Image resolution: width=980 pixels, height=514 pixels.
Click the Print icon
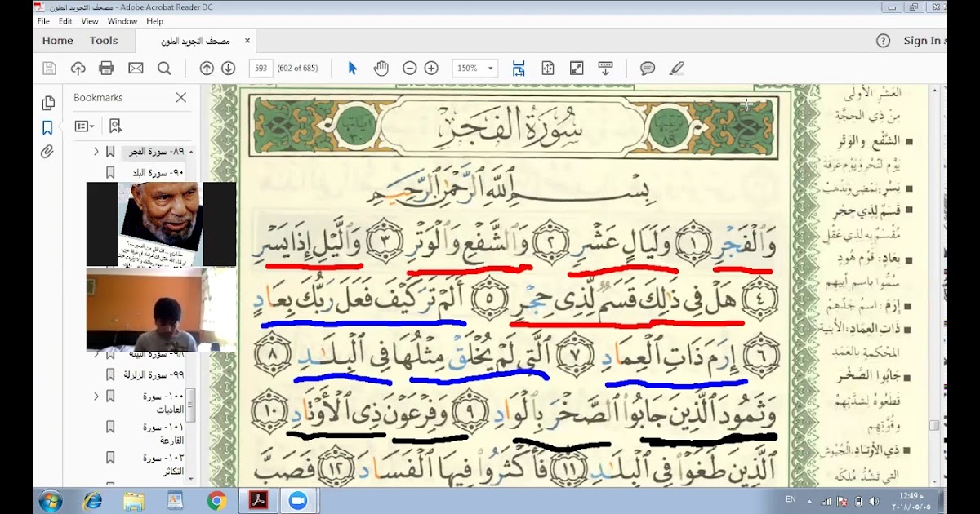coord(106,69)
